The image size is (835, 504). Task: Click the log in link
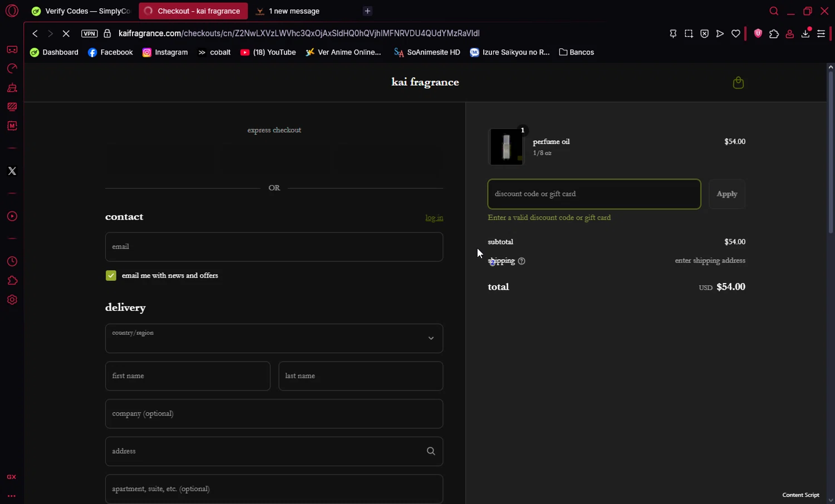[x=434, y=218]
